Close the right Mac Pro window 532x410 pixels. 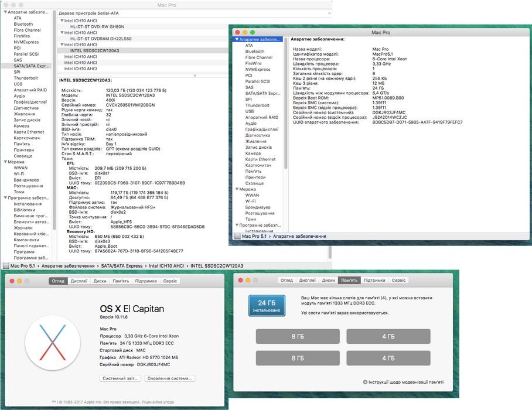pos(237,32)
